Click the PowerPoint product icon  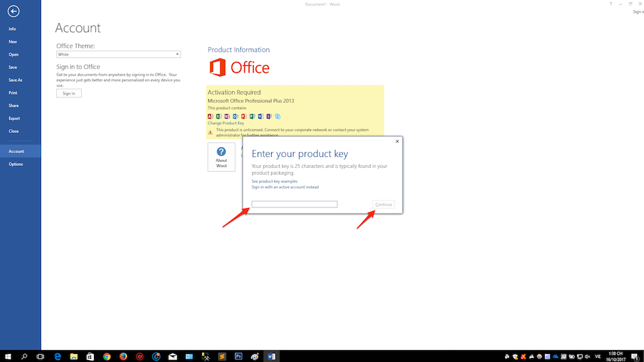click(244, 116)
